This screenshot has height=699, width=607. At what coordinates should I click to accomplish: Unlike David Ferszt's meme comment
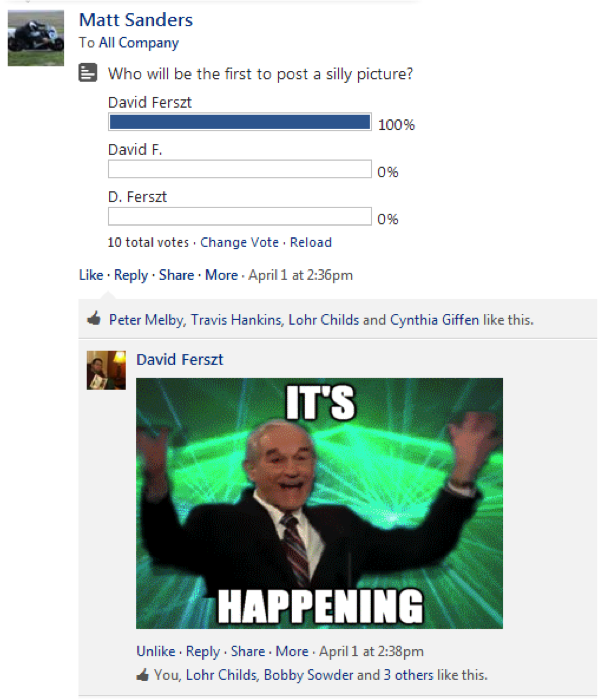click(x=156, y=651)
